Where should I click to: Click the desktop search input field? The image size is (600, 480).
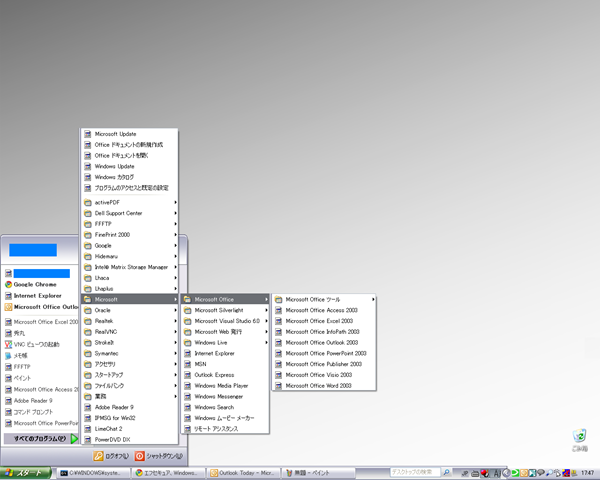[x=415, y=472]
